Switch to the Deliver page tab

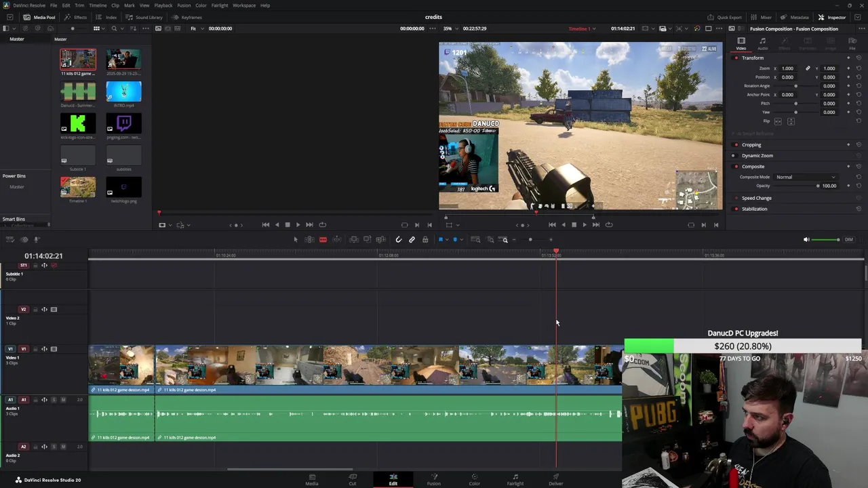point(556,479)
